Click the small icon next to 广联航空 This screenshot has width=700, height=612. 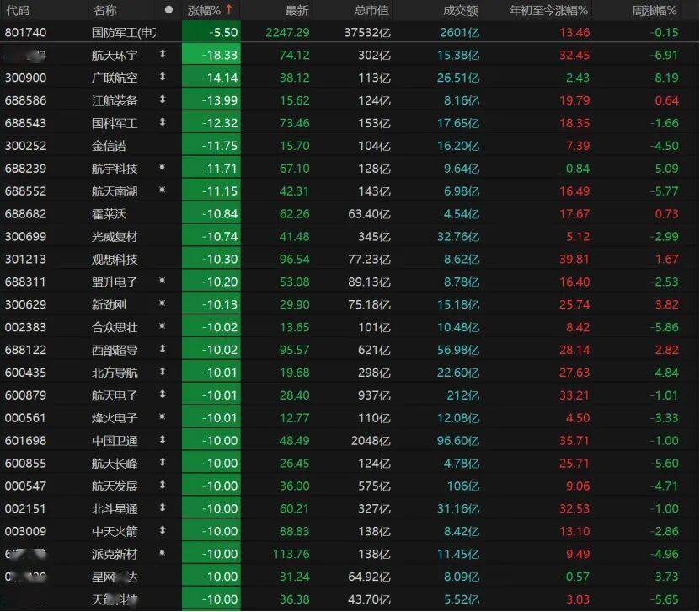[x=162, y=77]
